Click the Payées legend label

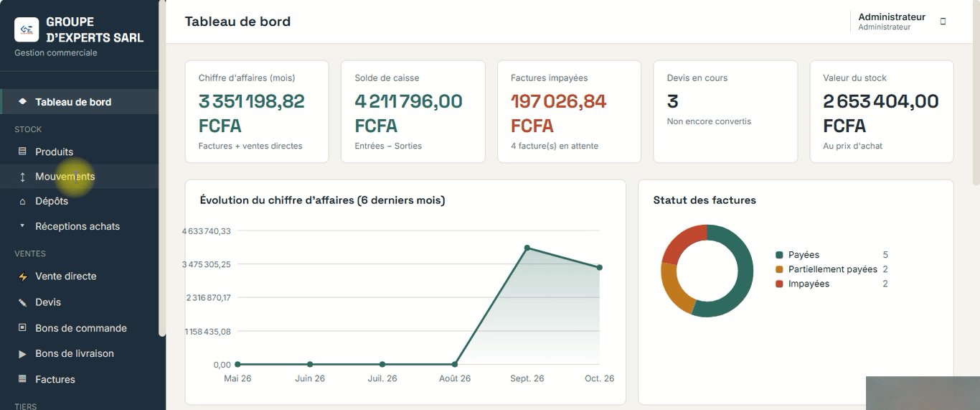(x=804, y=255)
